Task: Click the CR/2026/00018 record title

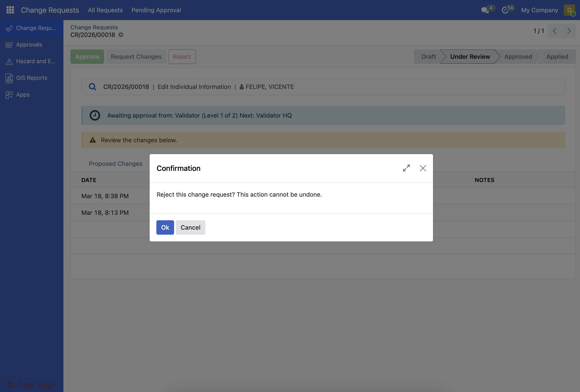Action: [x=93, y=35]
